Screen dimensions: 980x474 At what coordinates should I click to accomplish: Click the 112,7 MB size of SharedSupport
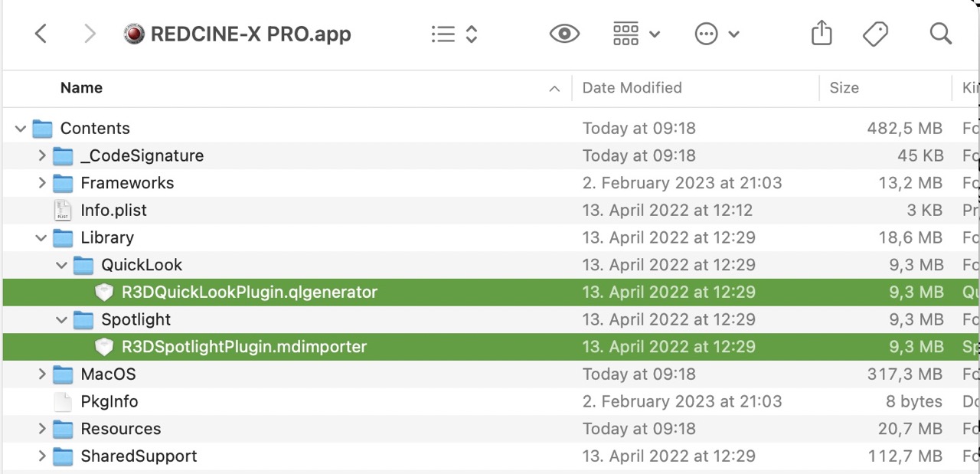pyautogui.click(x=905, y=456)
